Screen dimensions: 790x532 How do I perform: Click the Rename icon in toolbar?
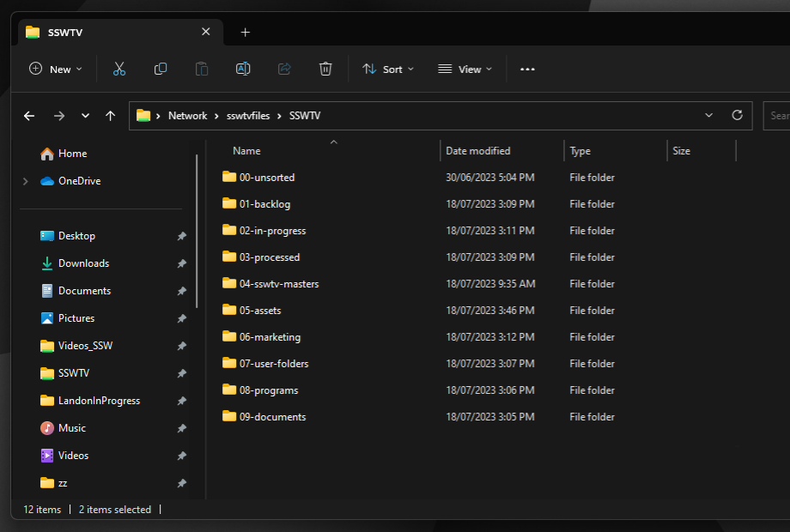point(243,69)
